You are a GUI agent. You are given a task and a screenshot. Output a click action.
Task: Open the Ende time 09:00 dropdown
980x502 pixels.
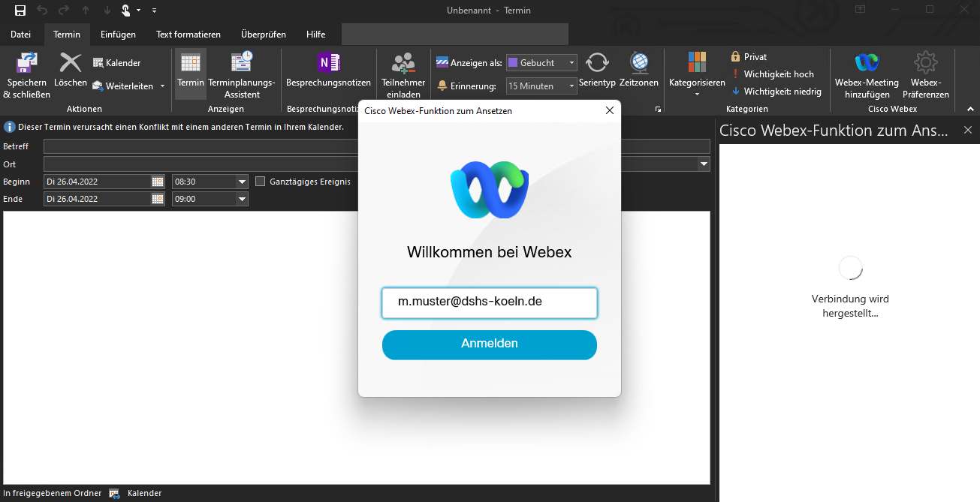click(242, 199)
